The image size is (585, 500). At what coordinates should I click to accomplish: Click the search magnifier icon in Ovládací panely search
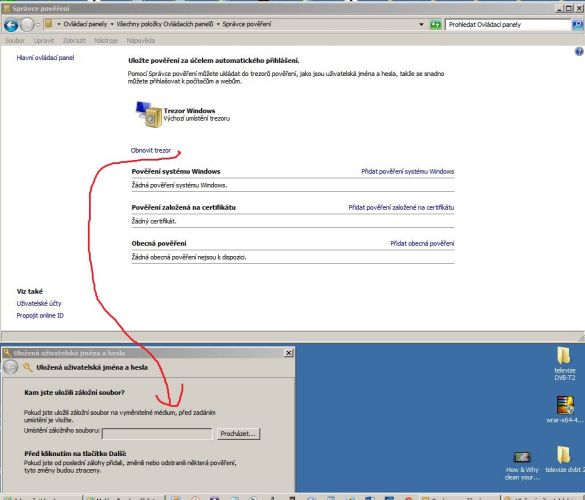(577, 25)
